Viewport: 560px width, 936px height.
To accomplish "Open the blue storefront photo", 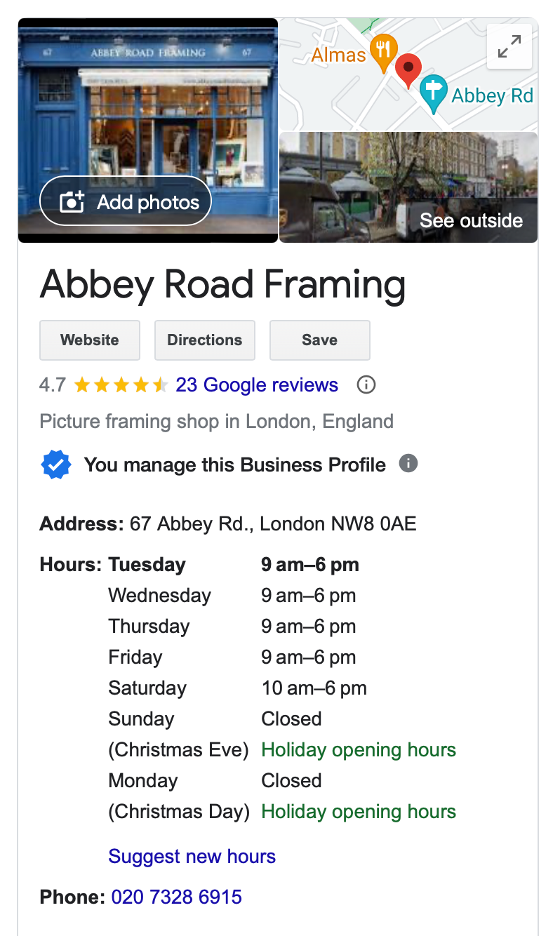I will [x=148, y=105].
